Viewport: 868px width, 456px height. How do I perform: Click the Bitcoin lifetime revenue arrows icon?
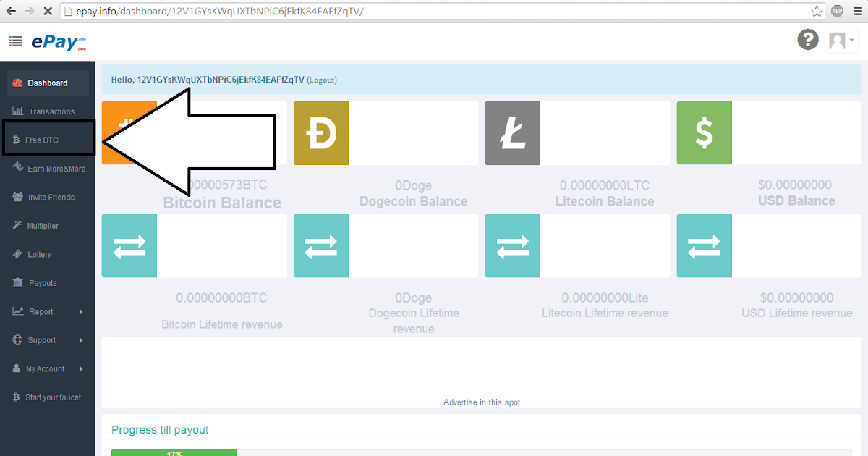point(129,245)
